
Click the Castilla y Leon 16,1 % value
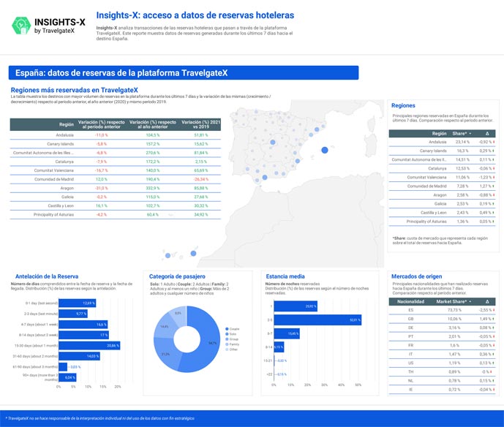[x=102, y=205]
